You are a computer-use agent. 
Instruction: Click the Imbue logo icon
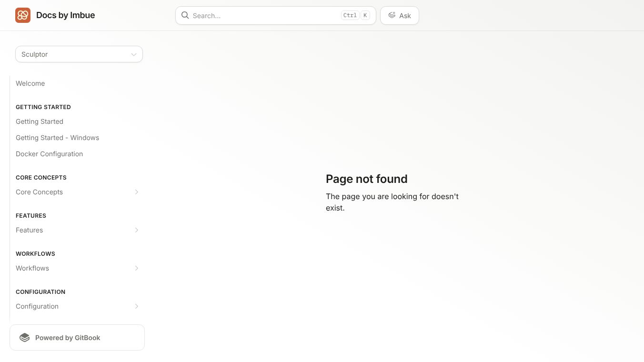[23, 15]
